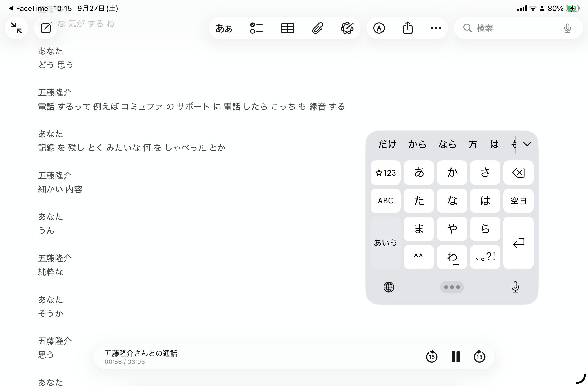Return to FaceTime via status bar
This screenshot has height=386, width=588.
tap(29, 8)
